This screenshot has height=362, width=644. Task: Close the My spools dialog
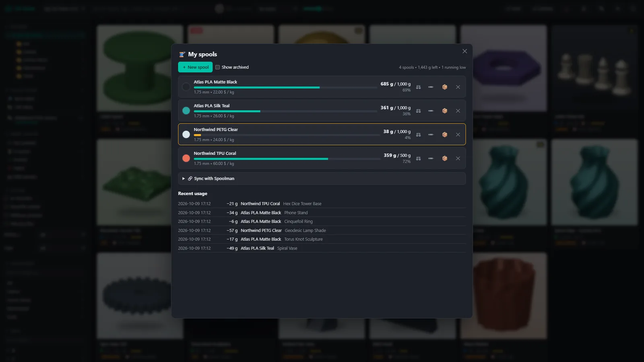pos(464,51)
